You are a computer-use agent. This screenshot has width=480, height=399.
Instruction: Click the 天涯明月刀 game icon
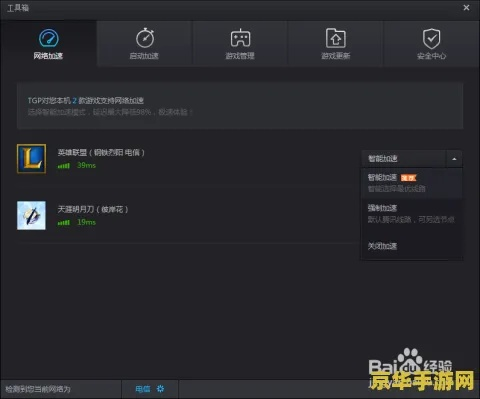[x=31, y=215]
